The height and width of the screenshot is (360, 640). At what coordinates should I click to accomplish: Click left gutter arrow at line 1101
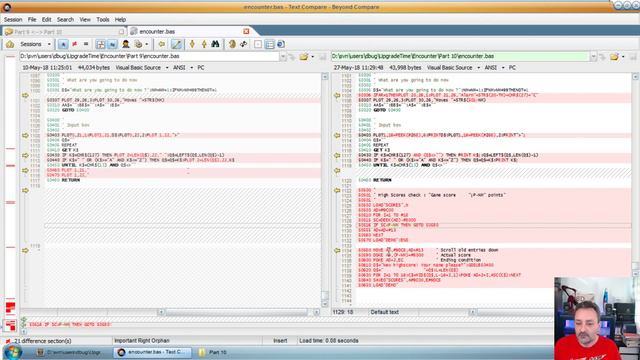tap(25, 95)
